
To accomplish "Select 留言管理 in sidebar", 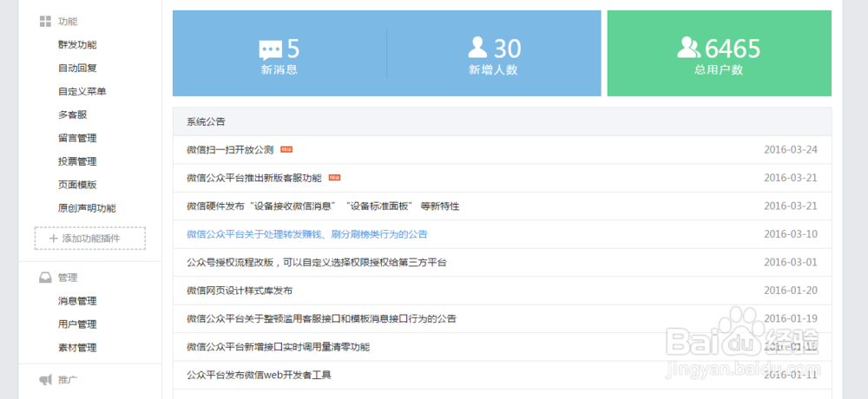I will (x=77, y=139).
